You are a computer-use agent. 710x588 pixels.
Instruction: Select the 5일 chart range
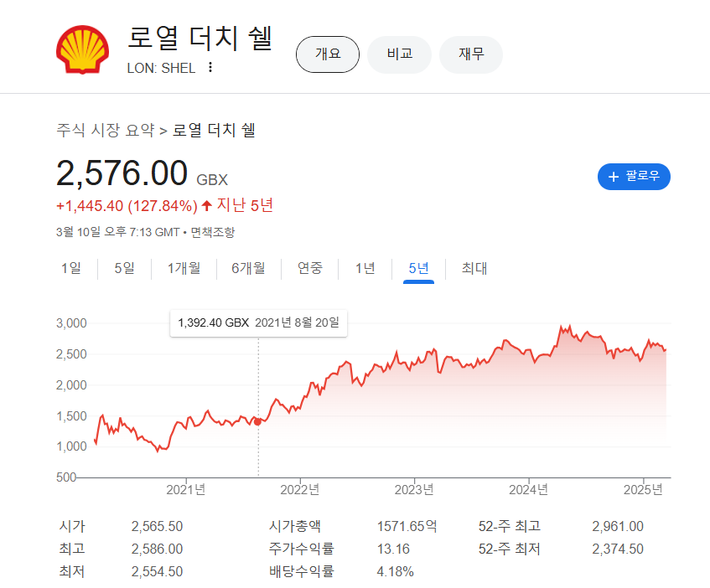pos(125,268)
